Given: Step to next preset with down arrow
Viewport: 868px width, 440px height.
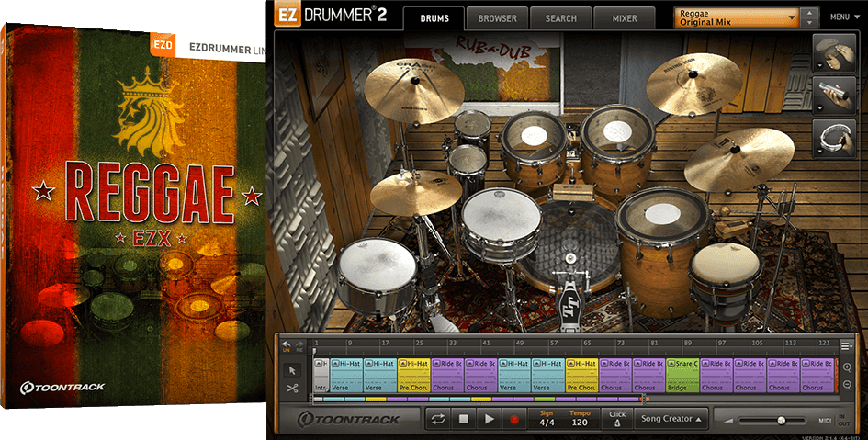Looking at the screenshot, I should pos(810,23).
